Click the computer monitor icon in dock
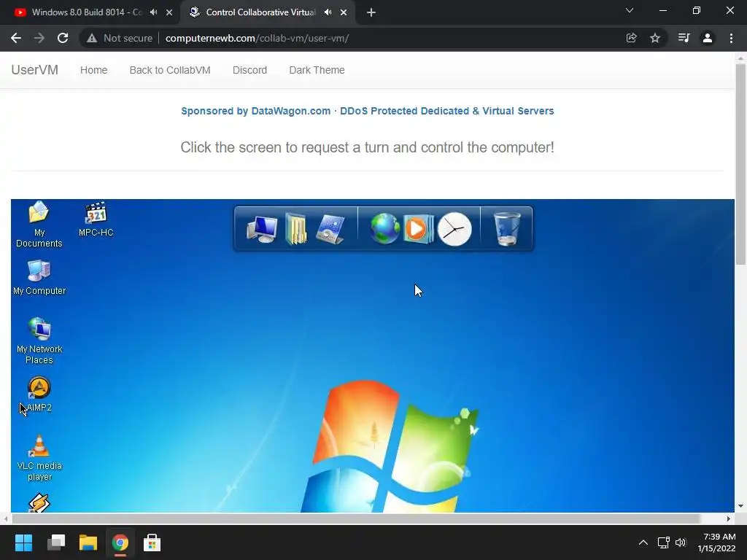This screenshot has height=560, width=747. pos(262,230)
